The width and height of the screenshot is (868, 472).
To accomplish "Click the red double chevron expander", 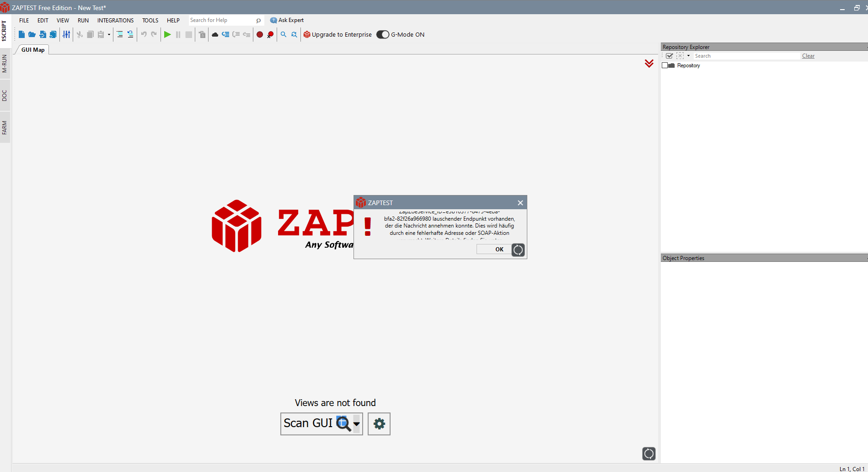I will [x=649, y=63].
